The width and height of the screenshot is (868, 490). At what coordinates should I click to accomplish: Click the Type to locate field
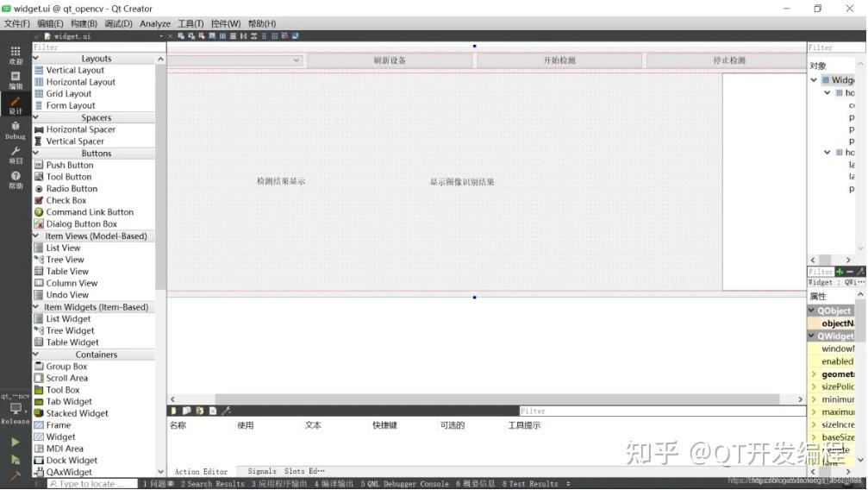pyautogui.click(x=92, y=484)
